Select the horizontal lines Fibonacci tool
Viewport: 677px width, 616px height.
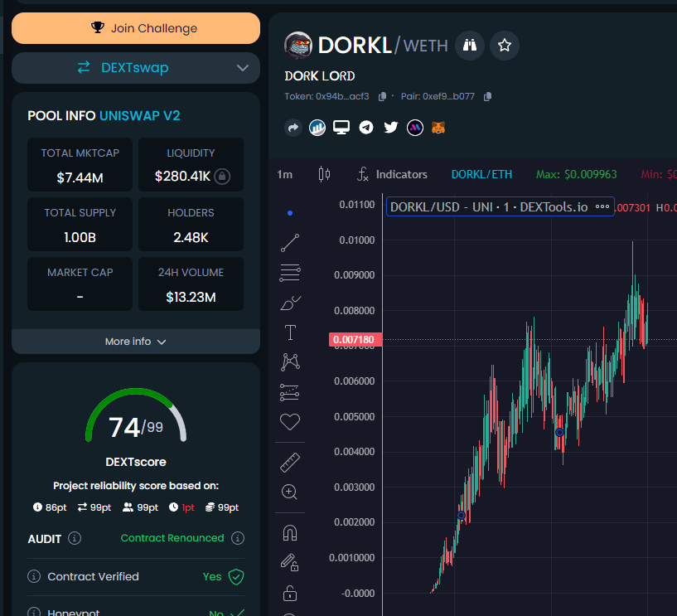coord(290,273)
